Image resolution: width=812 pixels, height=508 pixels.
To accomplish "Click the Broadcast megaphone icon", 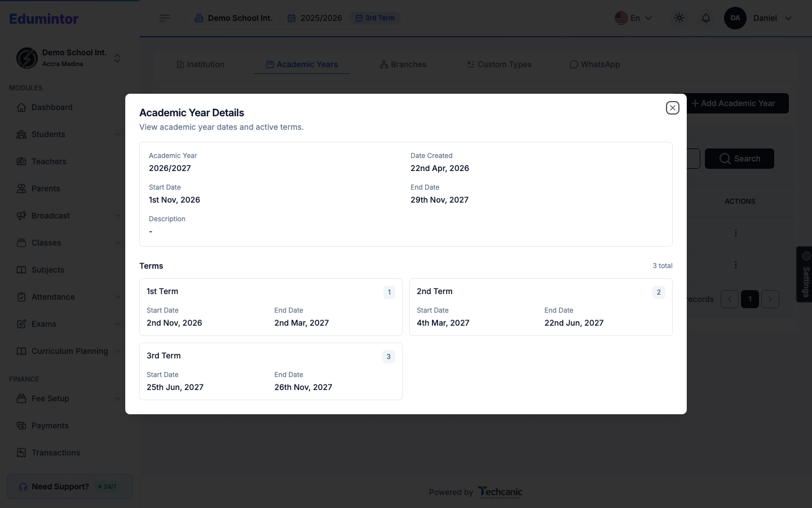I will [x=21, y=216].
